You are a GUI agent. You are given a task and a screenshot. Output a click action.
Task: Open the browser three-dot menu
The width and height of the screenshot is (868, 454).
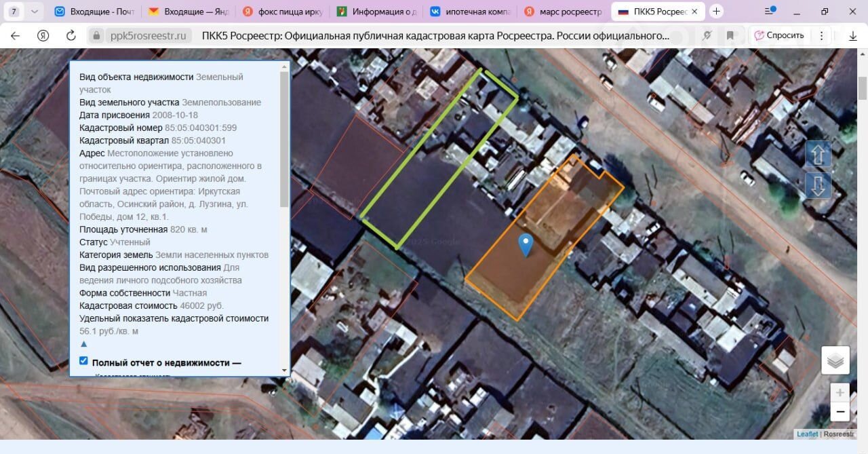(822, 36)
